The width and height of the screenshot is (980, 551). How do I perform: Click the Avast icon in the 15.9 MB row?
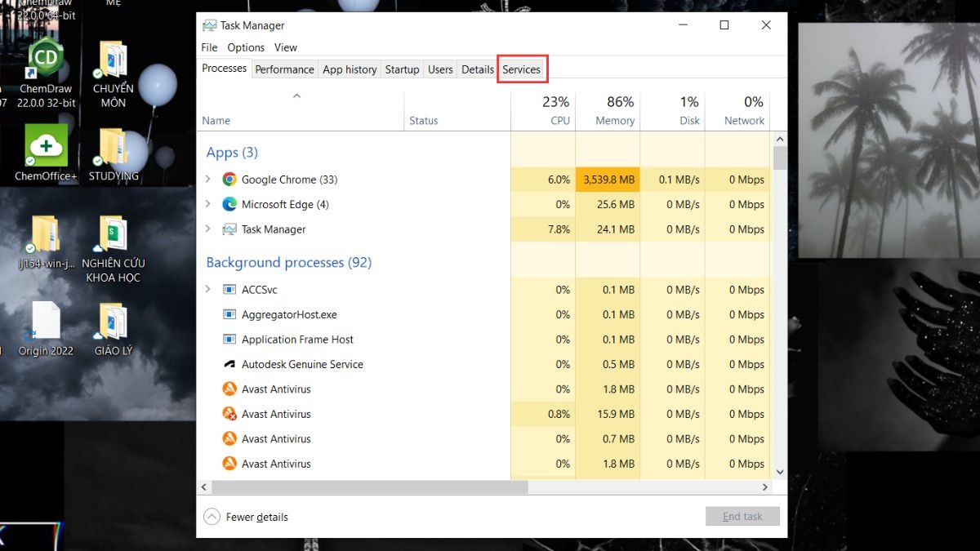(229, 414)
